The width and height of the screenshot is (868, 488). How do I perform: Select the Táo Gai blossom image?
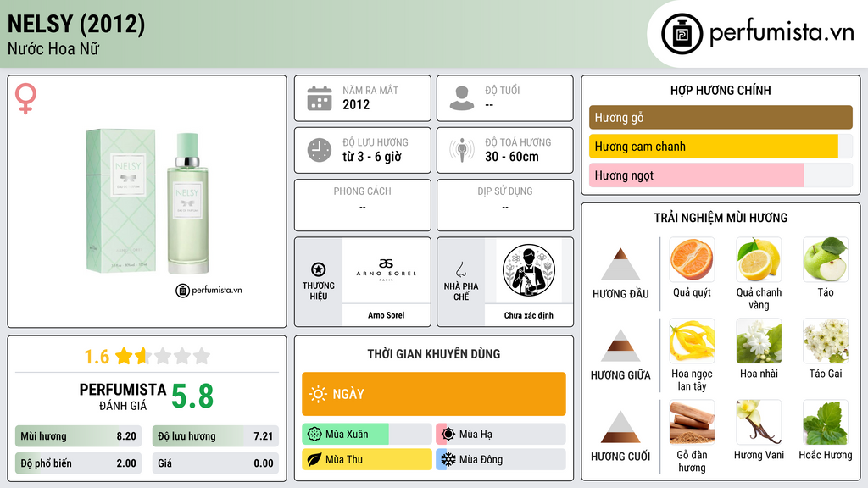(x=826, y=341)
